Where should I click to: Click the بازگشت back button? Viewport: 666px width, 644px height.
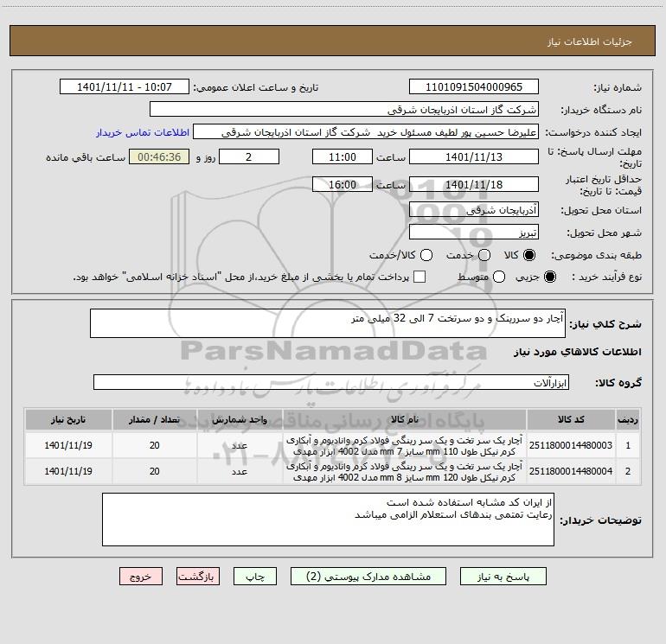[198, 577]
